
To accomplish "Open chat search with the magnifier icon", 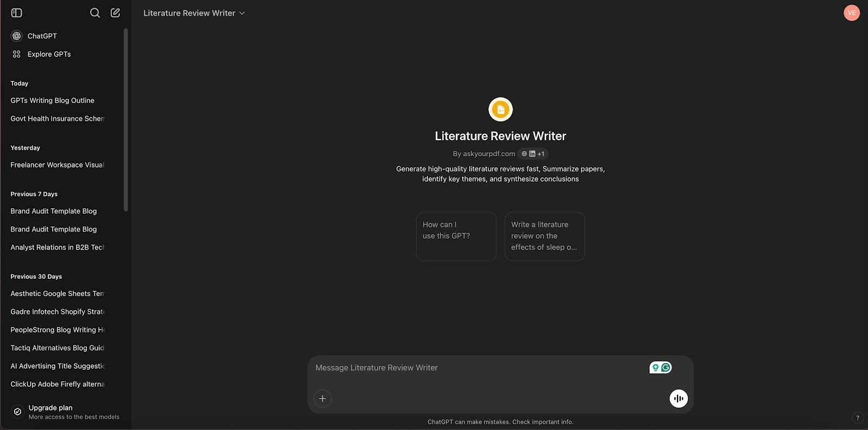I will click(x=95, y=12).
